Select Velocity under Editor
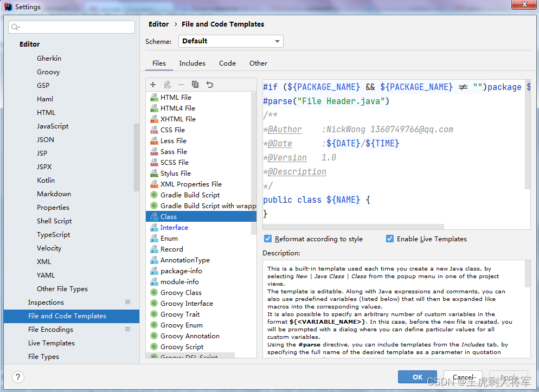The image size is (539, 392). (49, 248)
